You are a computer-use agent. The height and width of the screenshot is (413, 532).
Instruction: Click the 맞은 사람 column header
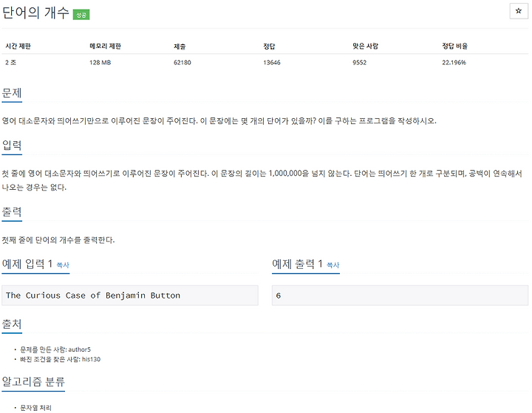coord(366,46)
